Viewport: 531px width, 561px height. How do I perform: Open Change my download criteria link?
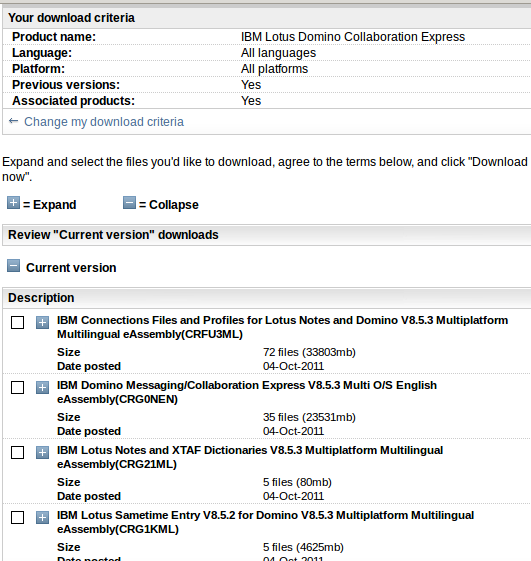(x=104, y=122)
